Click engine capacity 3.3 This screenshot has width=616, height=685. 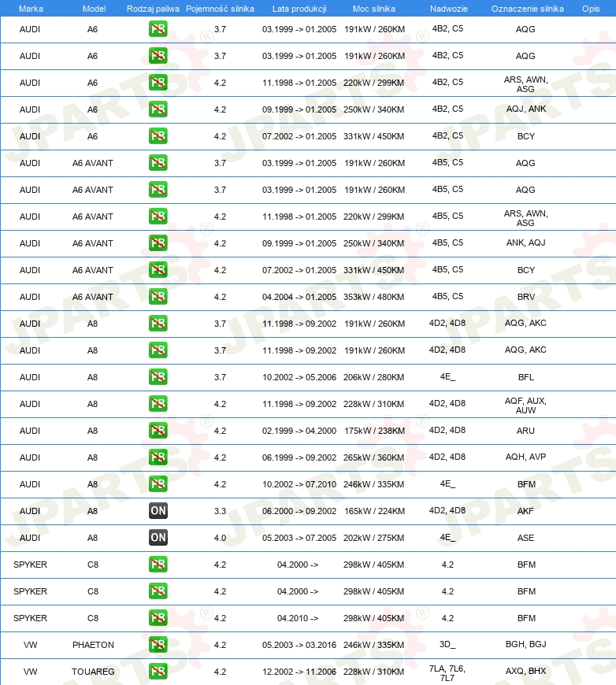click(x=220, y=511)
